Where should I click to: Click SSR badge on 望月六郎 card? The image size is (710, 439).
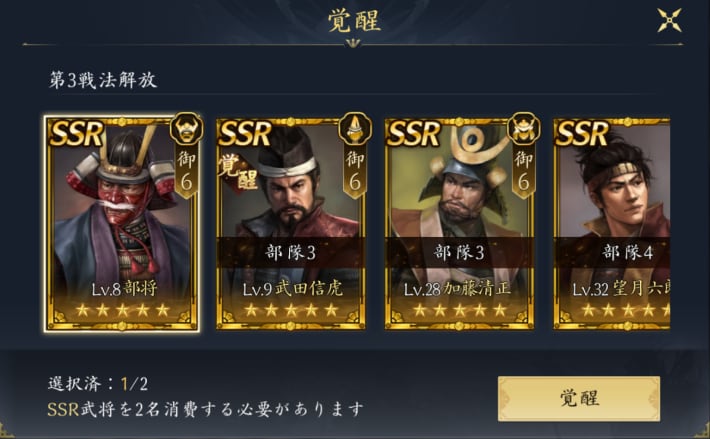(x=582, y=134)
